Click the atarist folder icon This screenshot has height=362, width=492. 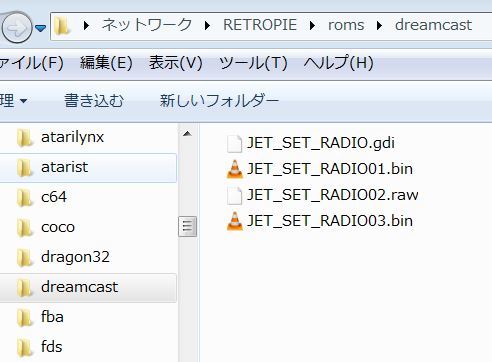click(24, 168)
